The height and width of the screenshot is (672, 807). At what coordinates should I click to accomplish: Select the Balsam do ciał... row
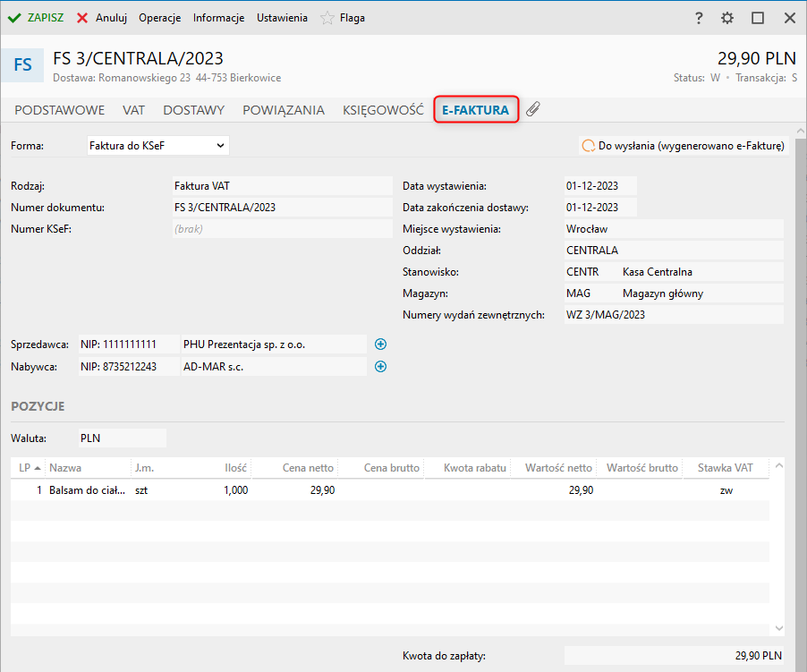click(389, 490)
